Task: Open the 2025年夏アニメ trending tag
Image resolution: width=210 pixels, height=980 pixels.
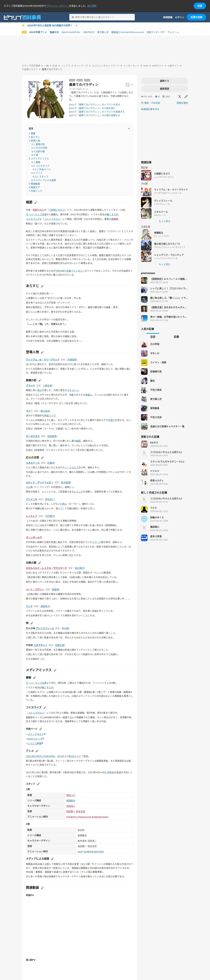Action: (x=38, y=32)
